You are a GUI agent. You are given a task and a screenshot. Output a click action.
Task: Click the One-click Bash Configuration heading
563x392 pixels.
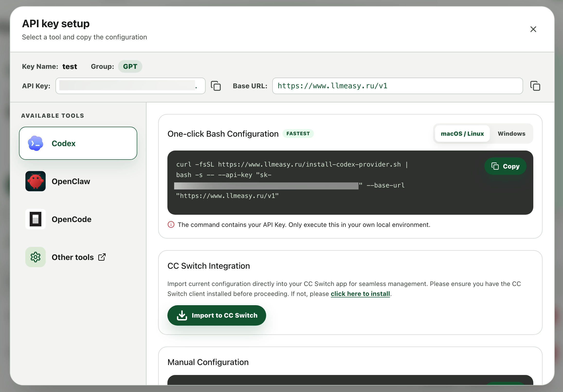pyautogui.click(x=223, y=134)
